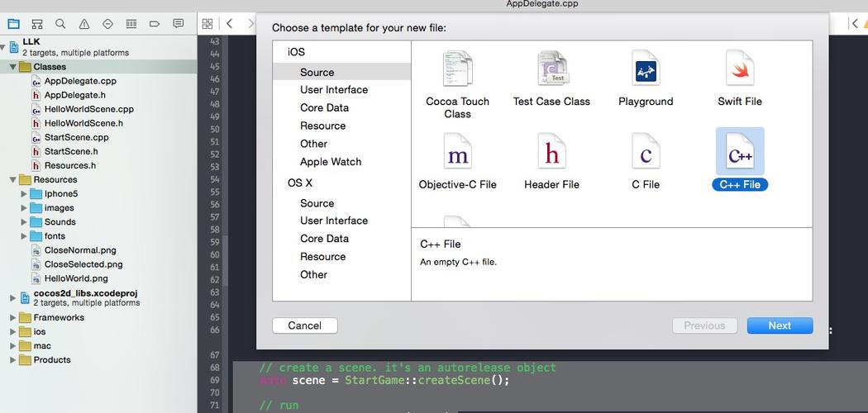The image size is (868, 413).
Task: Expand the Iphone5 folder triangle
Action: point(24,193)
